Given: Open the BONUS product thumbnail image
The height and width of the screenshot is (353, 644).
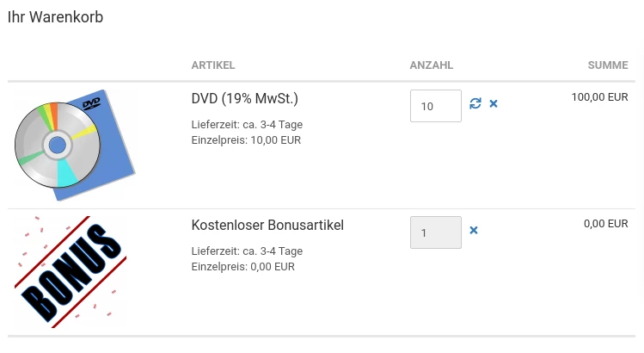Looking at the screenshot, I should (71, 271).
